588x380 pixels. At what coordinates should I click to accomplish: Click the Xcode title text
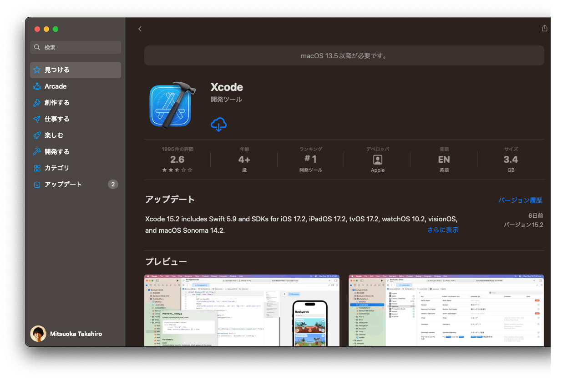click(x=227, y=87)
